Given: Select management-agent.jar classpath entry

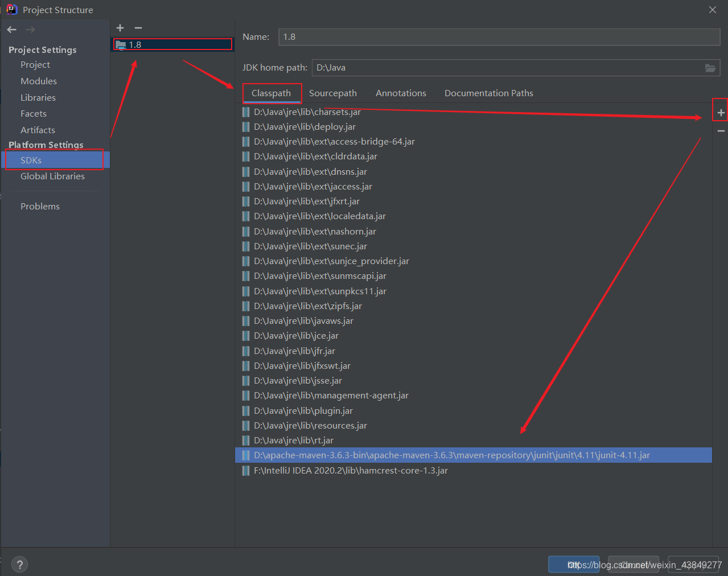Looking at the screenshot, I should click(474, 396).
